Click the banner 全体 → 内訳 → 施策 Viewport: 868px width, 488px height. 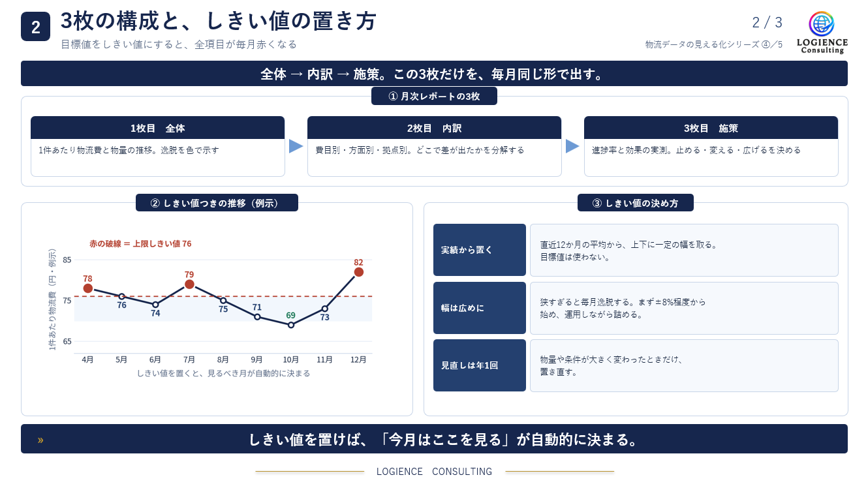pos(434,74)
